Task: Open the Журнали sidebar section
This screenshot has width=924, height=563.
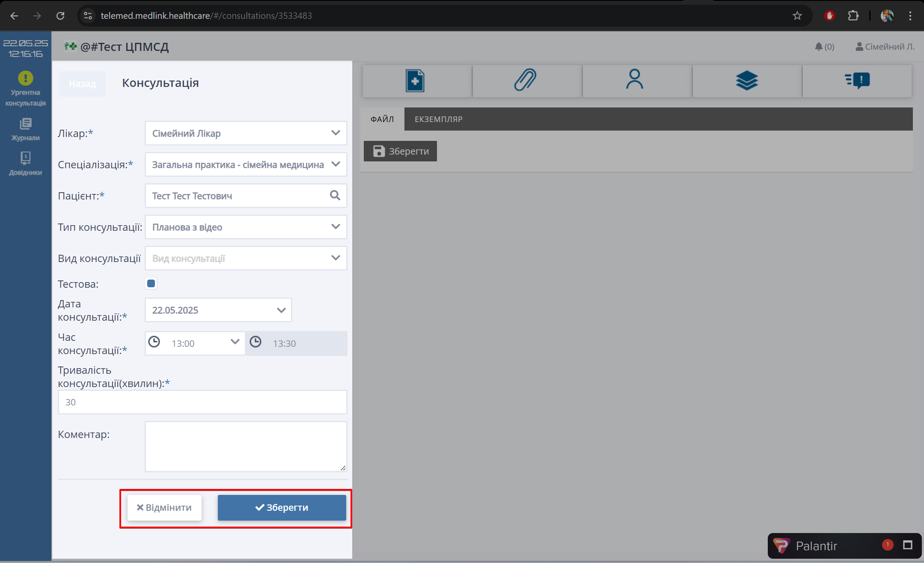Action: coord(25,129)
